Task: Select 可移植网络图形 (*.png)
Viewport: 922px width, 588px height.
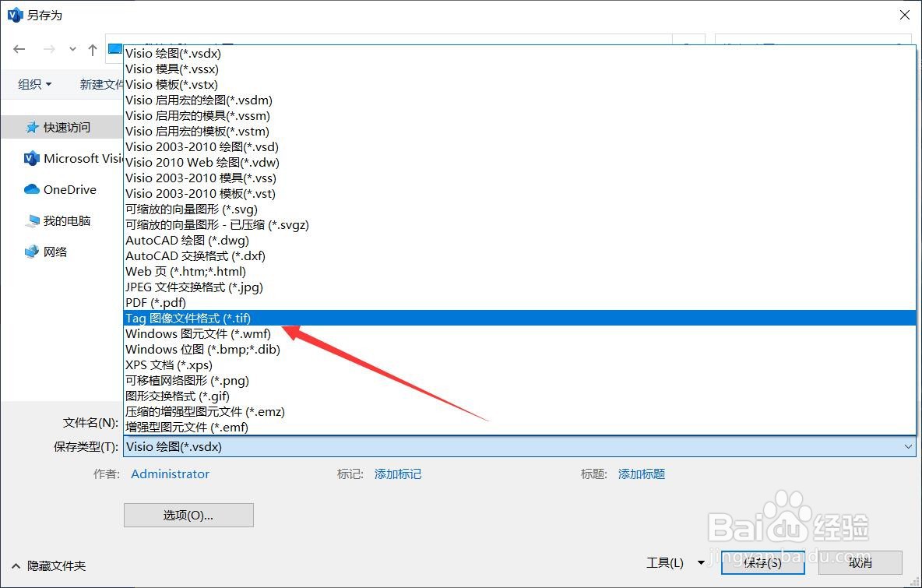Action: (520, 380)
